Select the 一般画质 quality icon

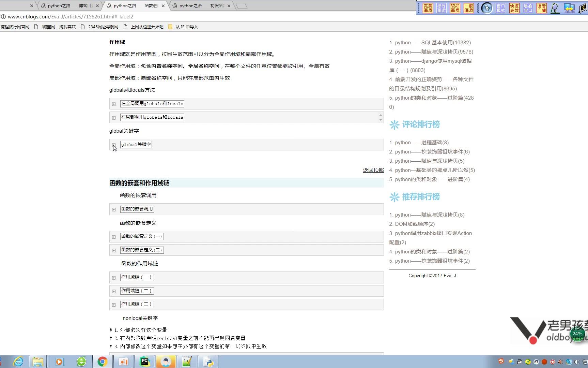click(x=468, y=8)
